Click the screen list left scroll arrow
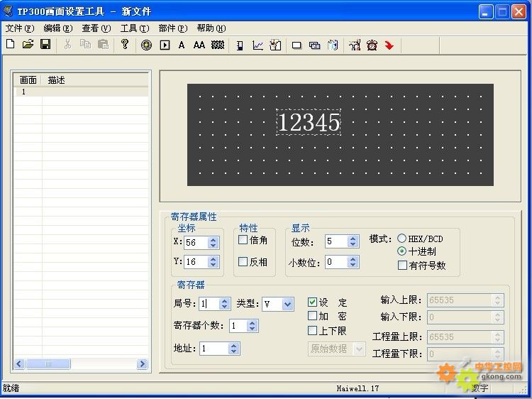Viewport: 532px width, 399px height. coord(19,364)
